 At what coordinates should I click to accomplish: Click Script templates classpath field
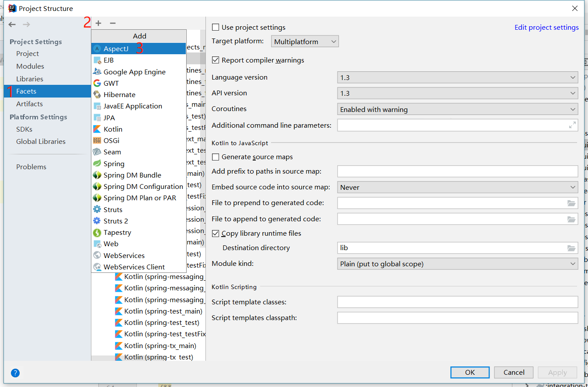pos(458,317)
